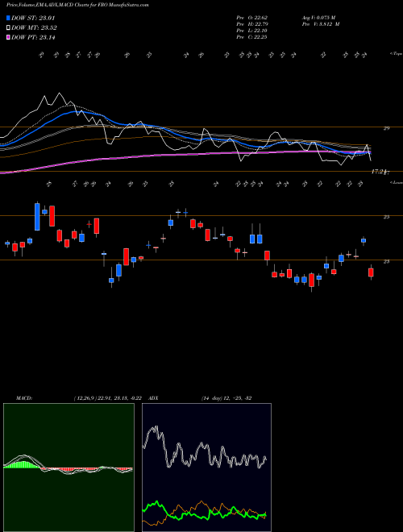403x532 pixels.
Task: Open the dark blue ADX indicator chart panel
Action: coord(206,468)
